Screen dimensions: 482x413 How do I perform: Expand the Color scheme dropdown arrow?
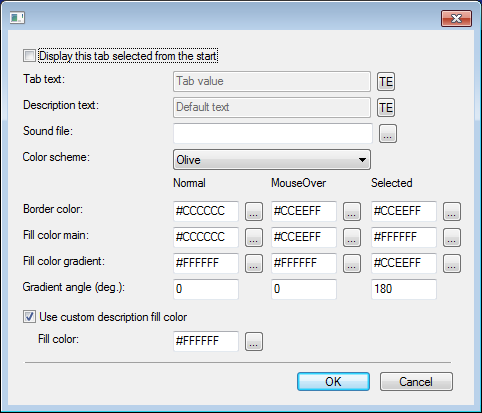click(362, 160)
